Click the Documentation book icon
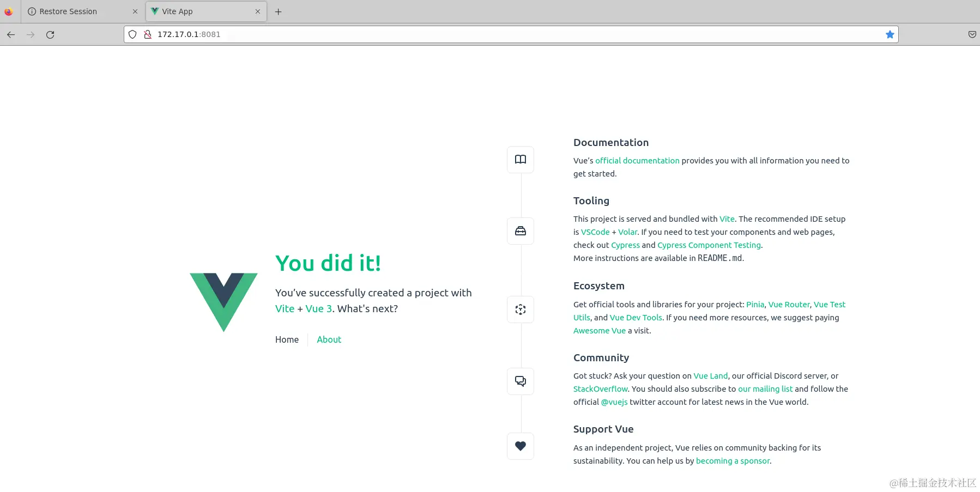980x492 pixels. click(521, 160)
